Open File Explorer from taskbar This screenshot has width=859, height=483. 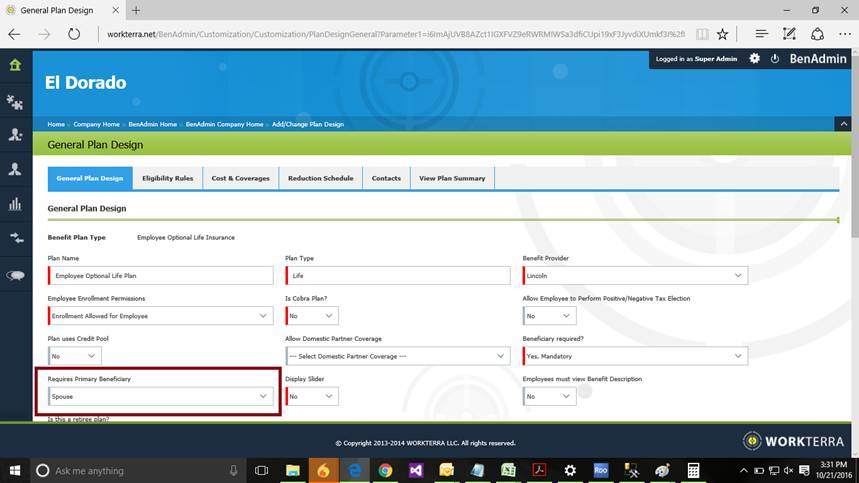293,470
